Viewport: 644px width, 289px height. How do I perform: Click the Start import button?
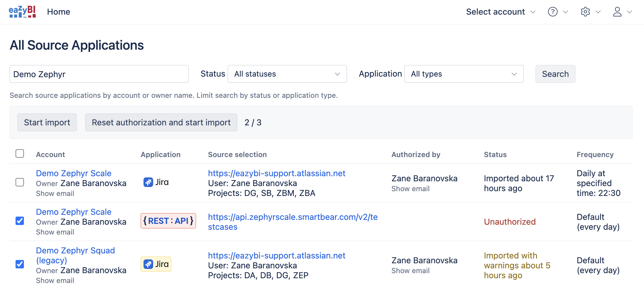47,122
